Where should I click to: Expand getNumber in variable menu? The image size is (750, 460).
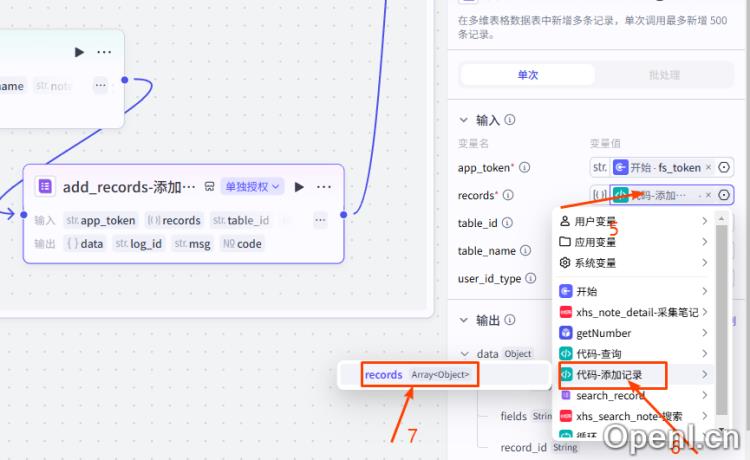[633, 333]
